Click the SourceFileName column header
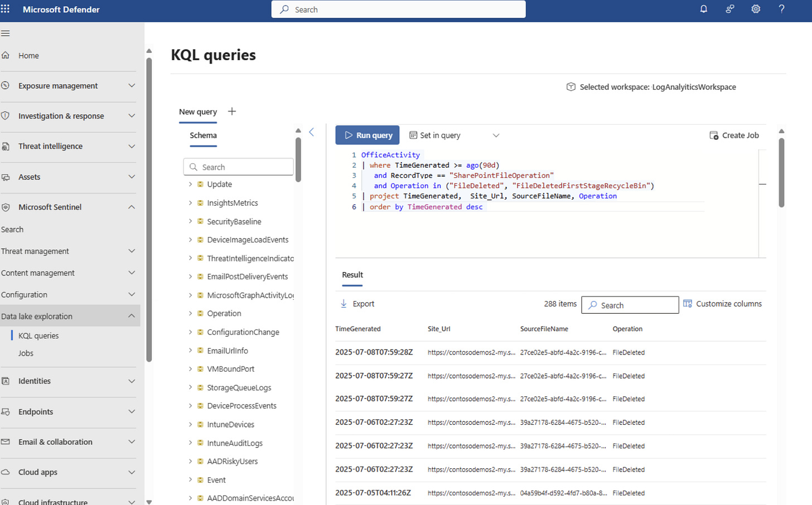812x505 pixels. click(x=544, y=329)
